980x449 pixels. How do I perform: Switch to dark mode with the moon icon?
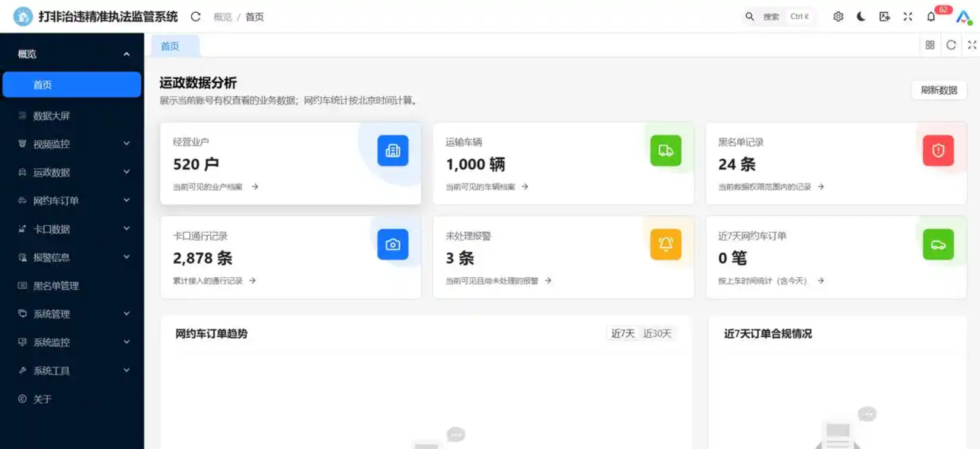[x=861, y=17]
